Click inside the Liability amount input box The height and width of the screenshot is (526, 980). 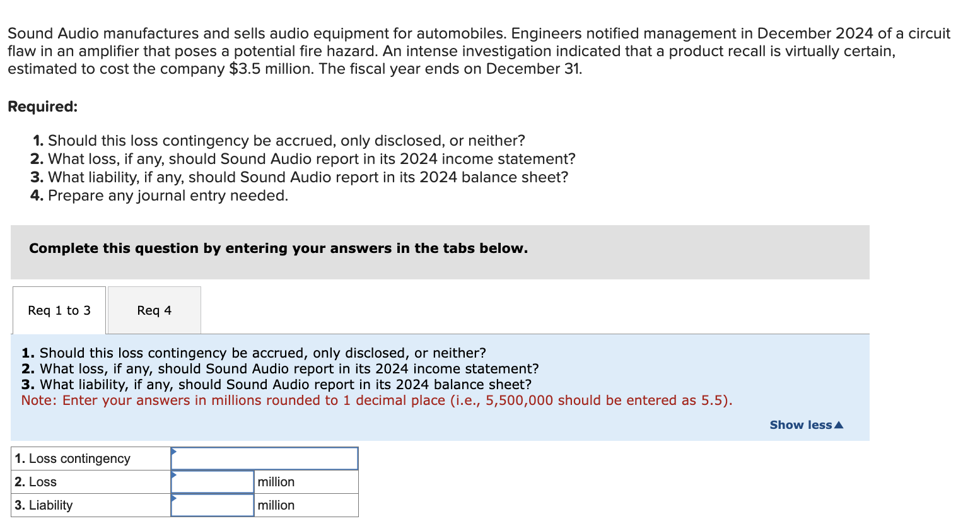point(213,505)
